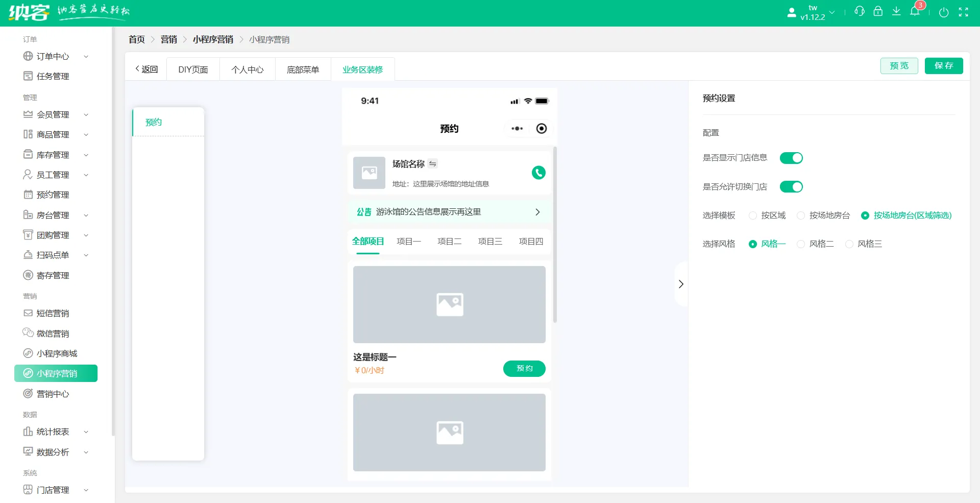The width and height of the screenshot is (980, 503).
Task: Switch to the 个人中心 tab
Action: 247,69
